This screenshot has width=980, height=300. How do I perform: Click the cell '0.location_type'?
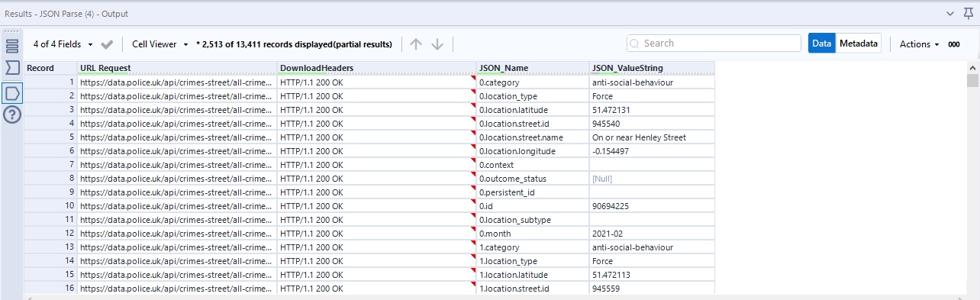click(x=533, y=95)
